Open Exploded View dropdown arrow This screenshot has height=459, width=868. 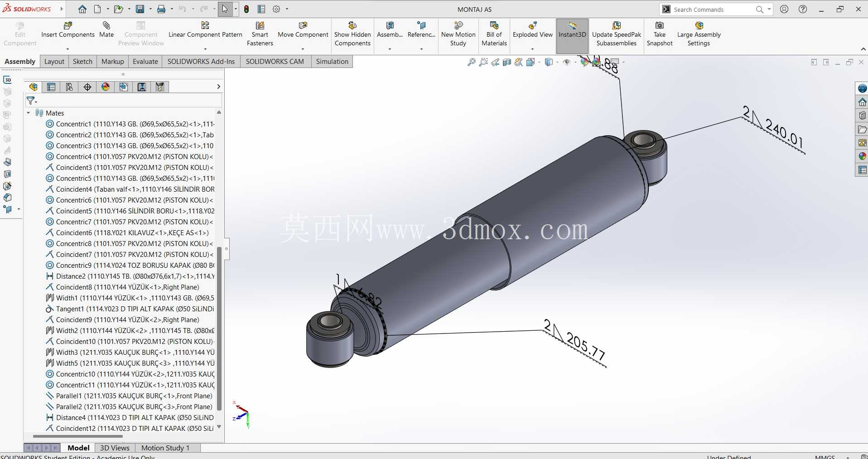(x=532, y=49)
